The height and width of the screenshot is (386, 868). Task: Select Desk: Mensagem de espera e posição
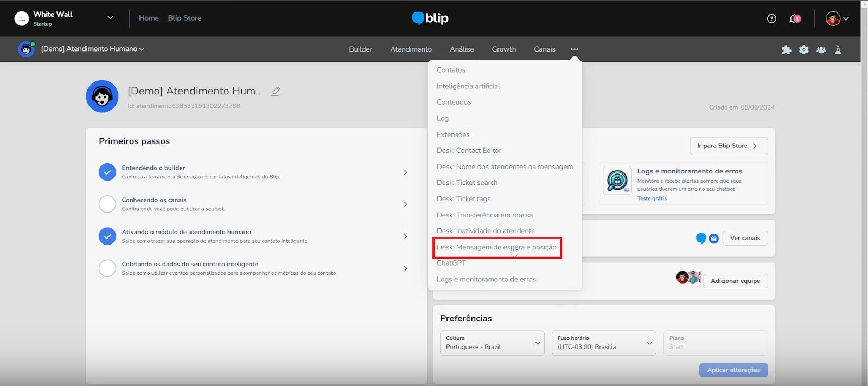tap(496, 247)
